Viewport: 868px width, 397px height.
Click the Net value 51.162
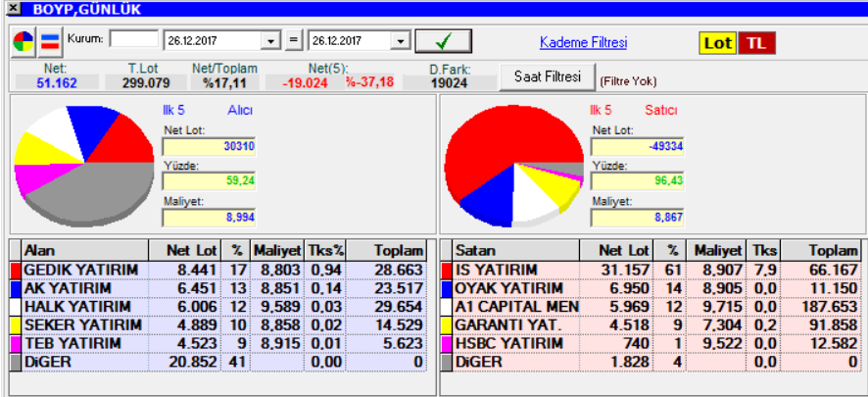(57, 83)
